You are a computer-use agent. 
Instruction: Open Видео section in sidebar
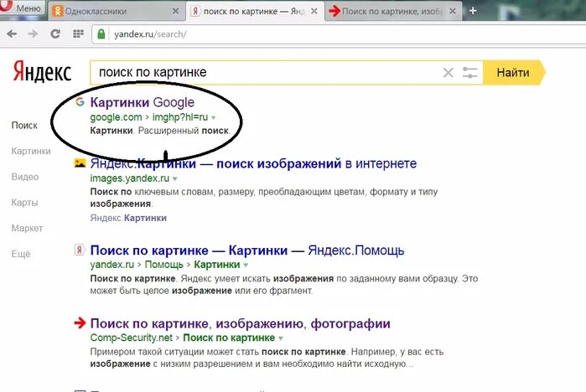point(25,177)
